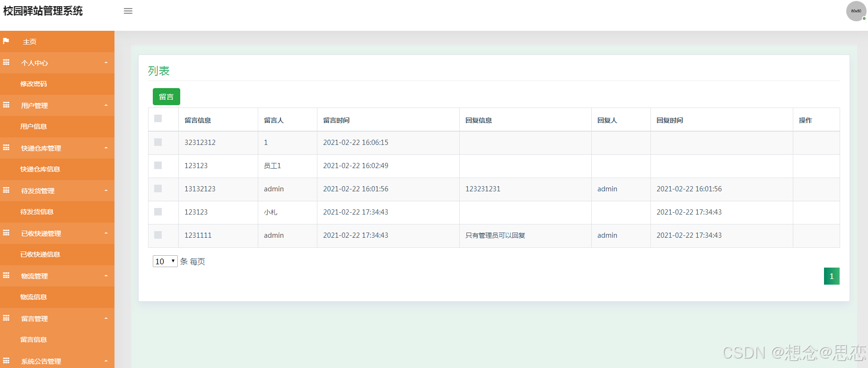
Task: Click the 留言时间 column header
Action: (x=336, y=120)
